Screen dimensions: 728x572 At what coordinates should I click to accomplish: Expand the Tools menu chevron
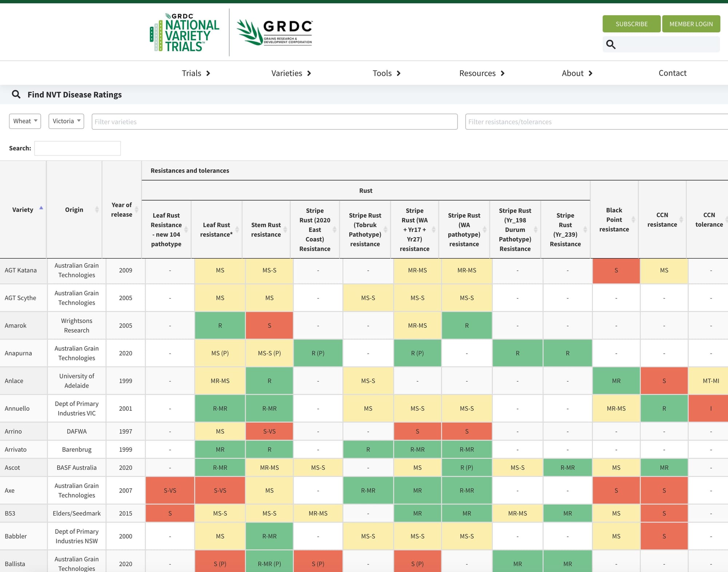click(399, 73)
